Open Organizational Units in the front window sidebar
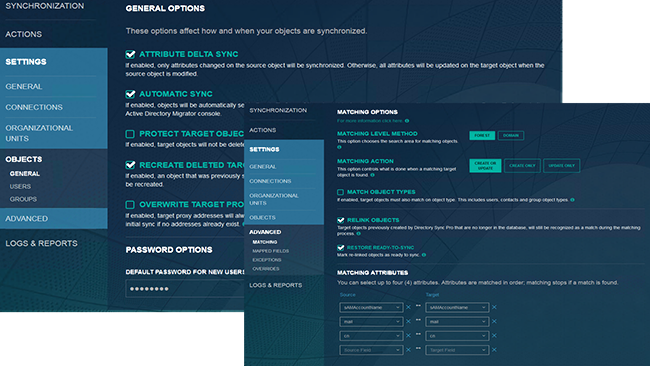This screenshot has height=366, width=650. pos(274,199)
